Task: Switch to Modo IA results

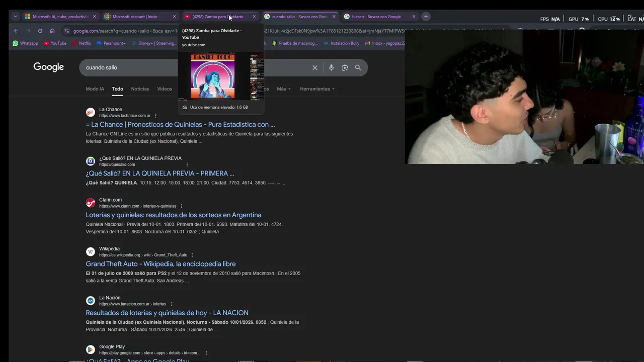Action: [x=95, y=89]
